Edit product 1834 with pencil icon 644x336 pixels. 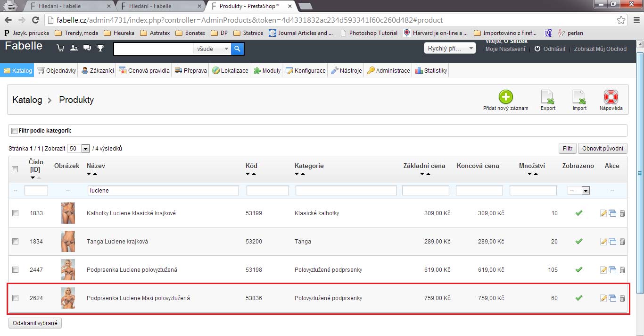(603, 242)
